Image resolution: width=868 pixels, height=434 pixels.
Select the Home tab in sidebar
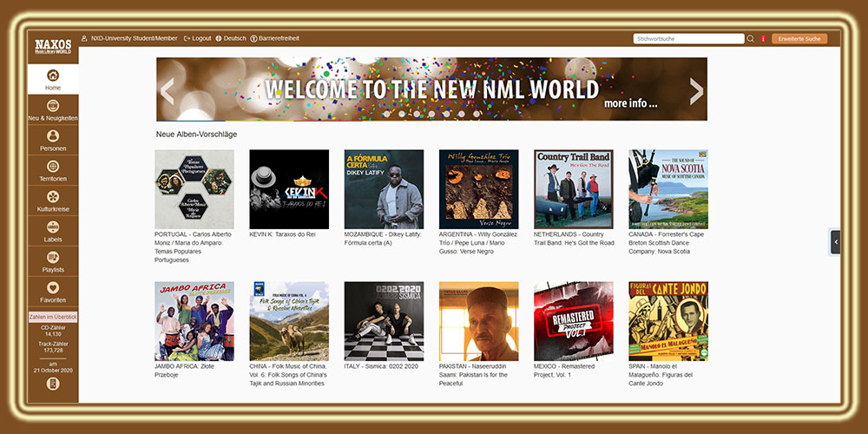53,80
